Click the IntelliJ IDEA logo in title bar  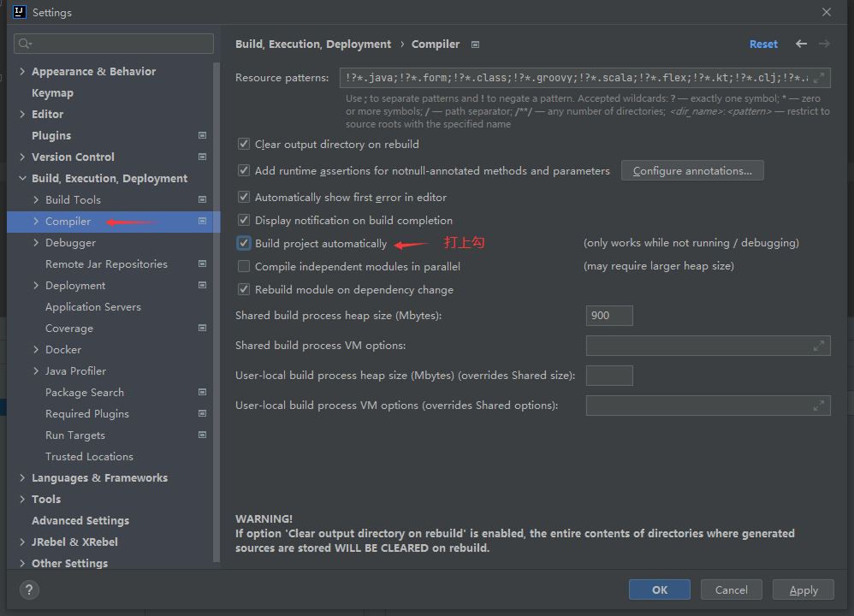point(20,12)
